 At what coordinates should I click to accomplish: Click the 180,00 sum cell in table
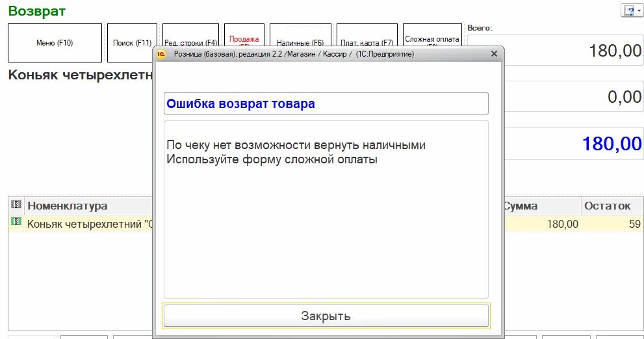542,224
